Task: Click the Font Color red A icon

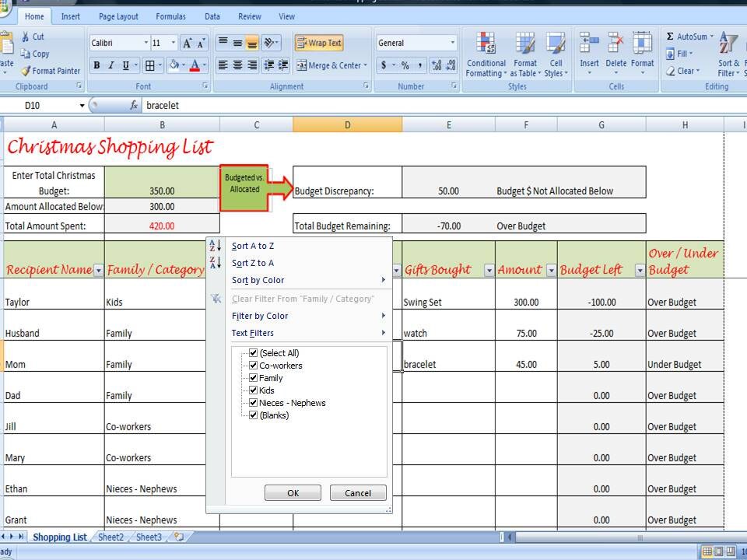Action: 195,65
